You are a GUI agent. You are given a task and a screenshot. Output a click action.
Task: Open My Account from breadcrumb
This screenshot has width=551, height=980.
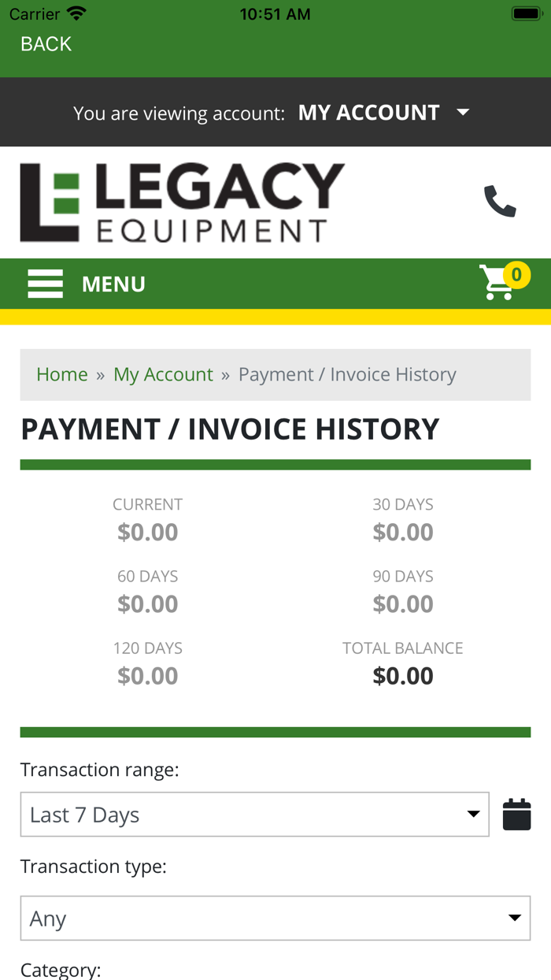click(163, 374)
